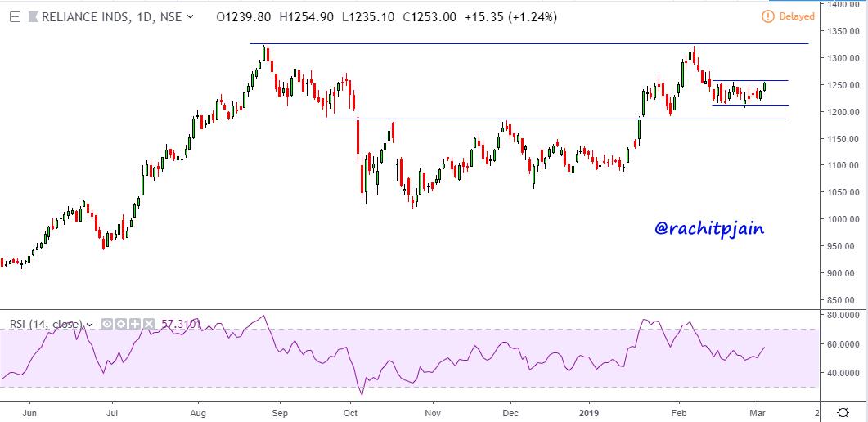Click the 80.0000 RSI axis label
868x422 pixels.
point(843,315)
